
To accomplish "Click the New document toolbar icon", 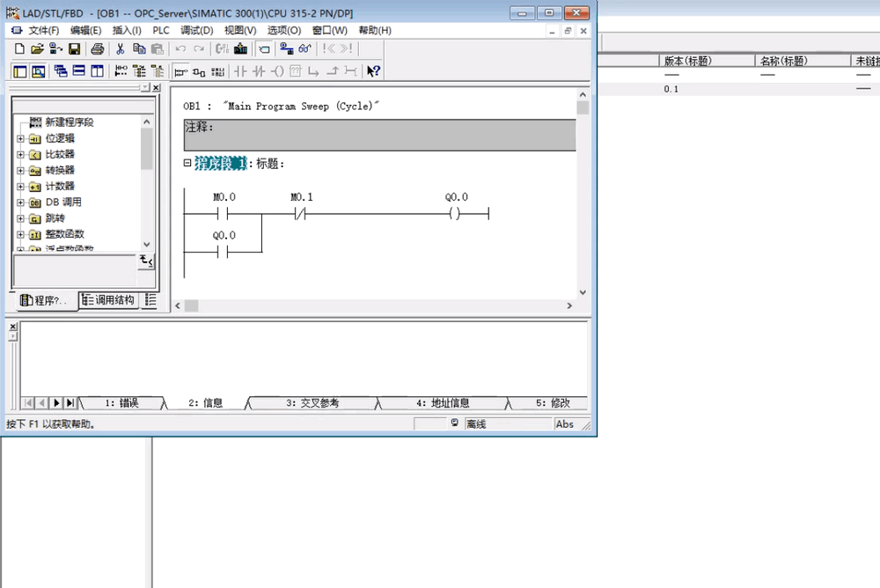I will [19, 49].
